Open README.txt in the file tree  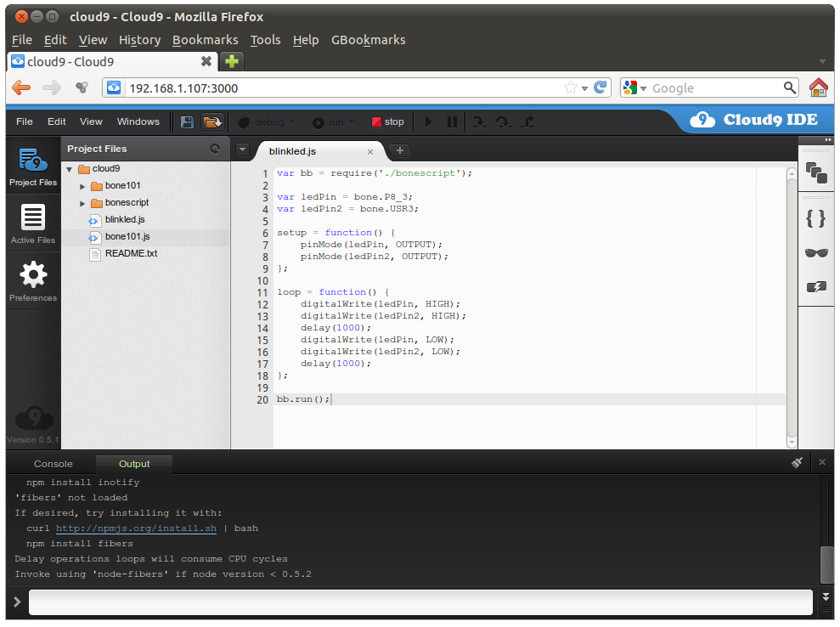[x=132, y=253]
